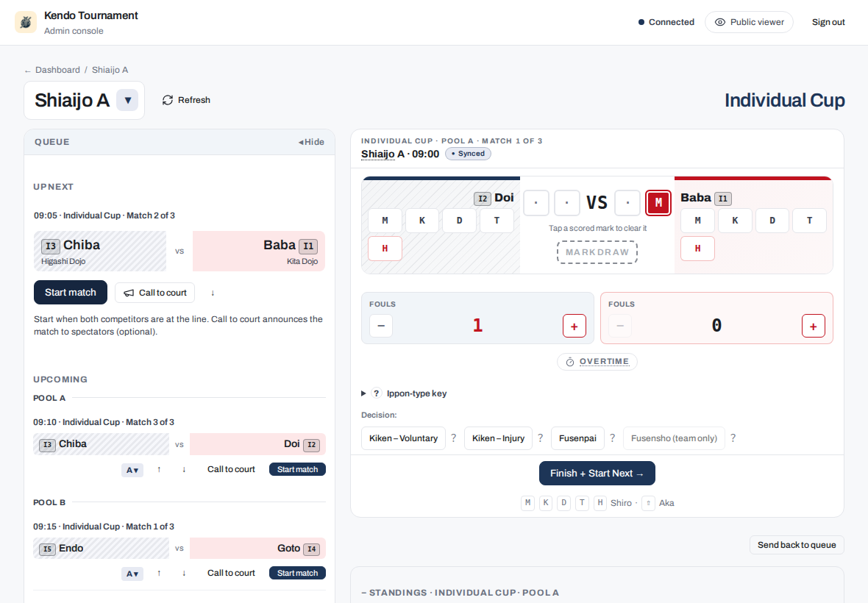Click shortcut key T hint
This screenshot has width=868, height=603.
[x=582, y=503]
